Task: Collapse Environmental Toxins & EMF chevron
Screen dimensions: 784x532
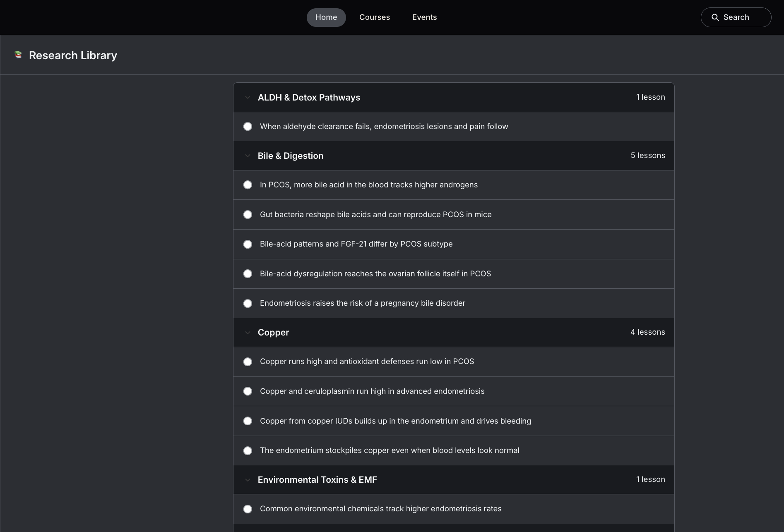Action: (248, 480)
